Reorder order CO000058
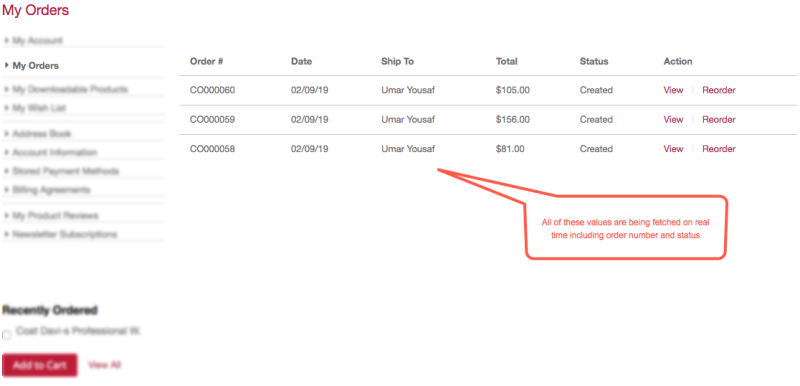The image size is (800, 386). [x=719, y=149]
